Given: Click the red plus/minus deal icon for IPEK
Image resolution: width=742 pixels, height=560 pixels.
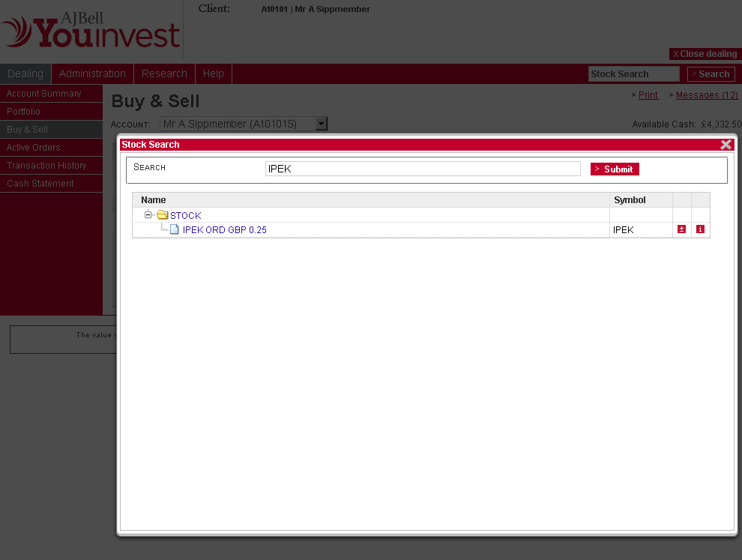Looking at the screenshot, I should tap(681, 229).
